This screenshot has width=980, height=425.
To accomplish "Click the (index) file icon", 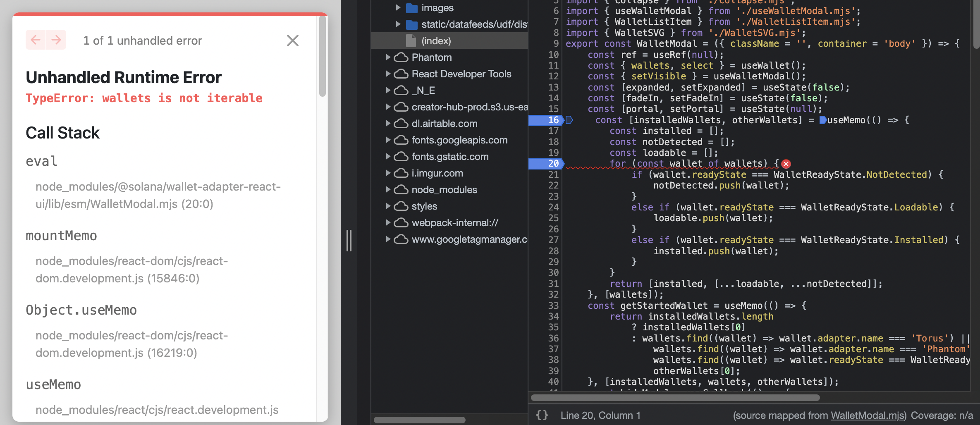I will click(x=411, y=41).
